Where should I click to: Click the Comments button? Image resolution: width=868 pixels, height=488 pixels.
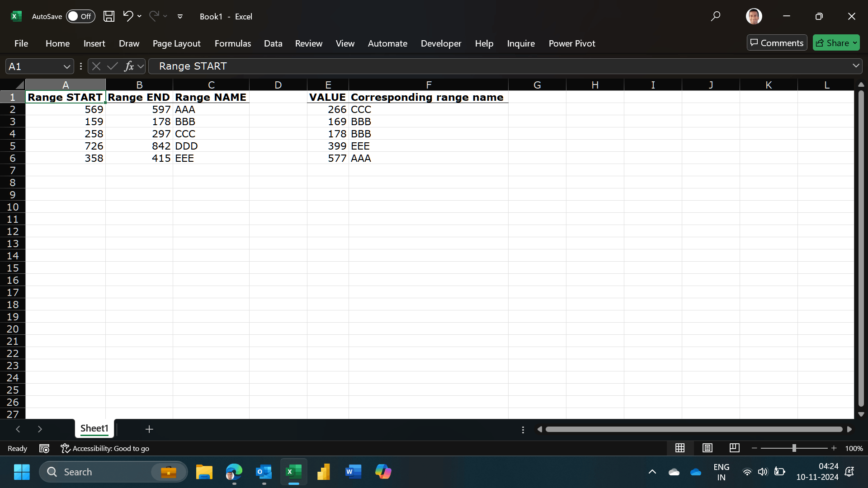[x=777, y=43]
